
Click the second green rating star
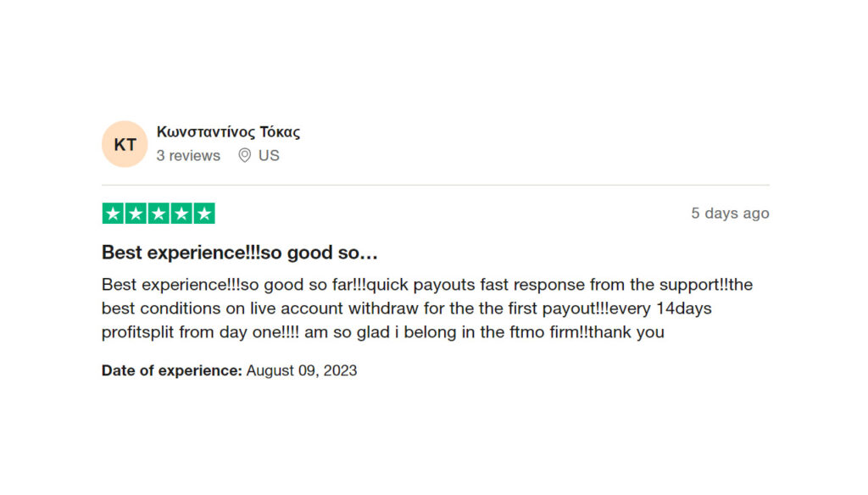pyautogui.click(x=136, y=214)
